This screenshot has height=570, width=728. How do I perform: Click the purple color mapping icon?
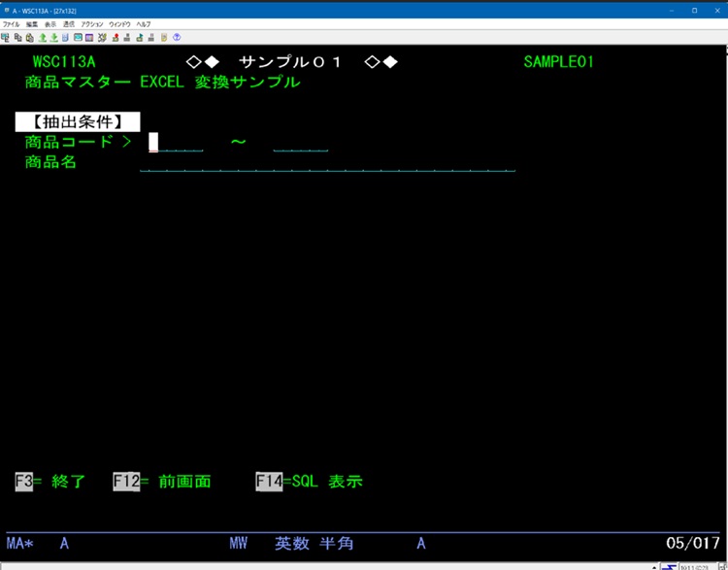point(90,37)
